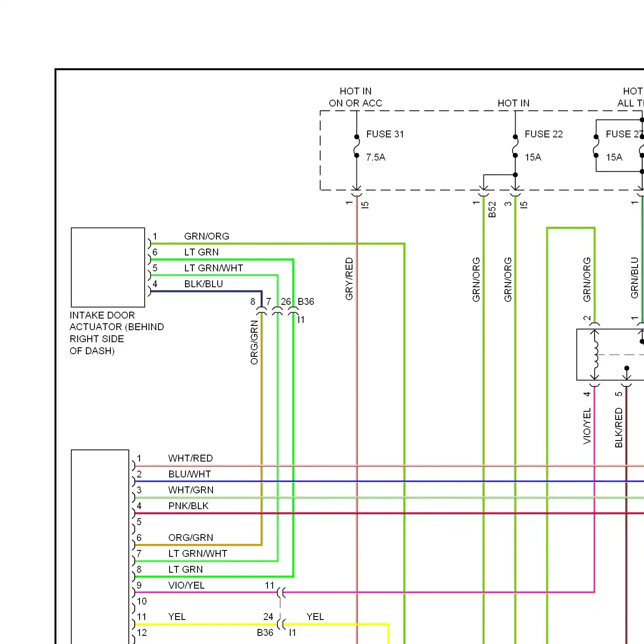Click connector number 24 label
The image size is (644, 644).
pos(268,617)
